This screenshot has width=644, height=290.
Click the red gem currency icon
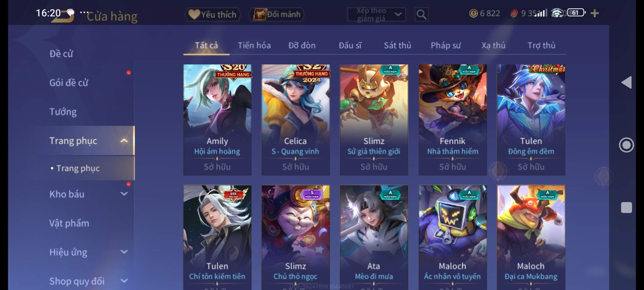point(514,13)
